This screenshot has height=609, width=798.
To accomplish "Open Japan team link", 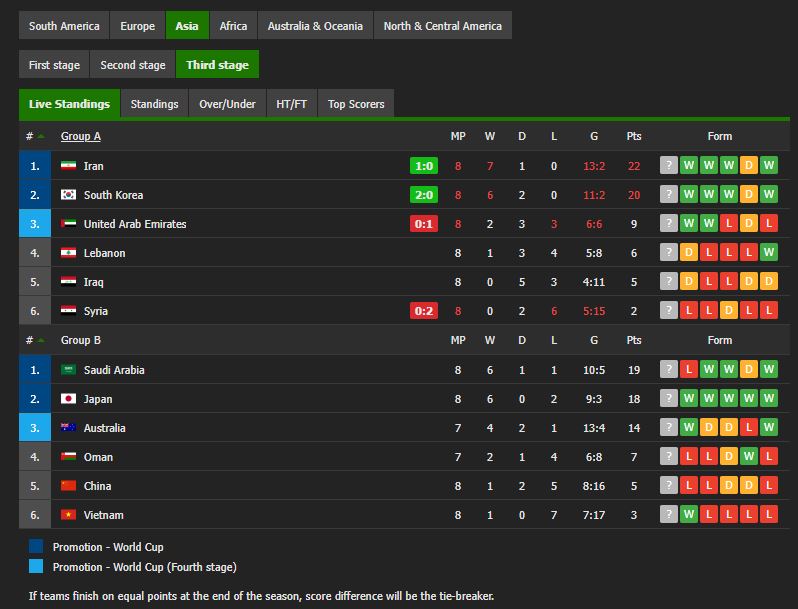I will pos(98,399).
